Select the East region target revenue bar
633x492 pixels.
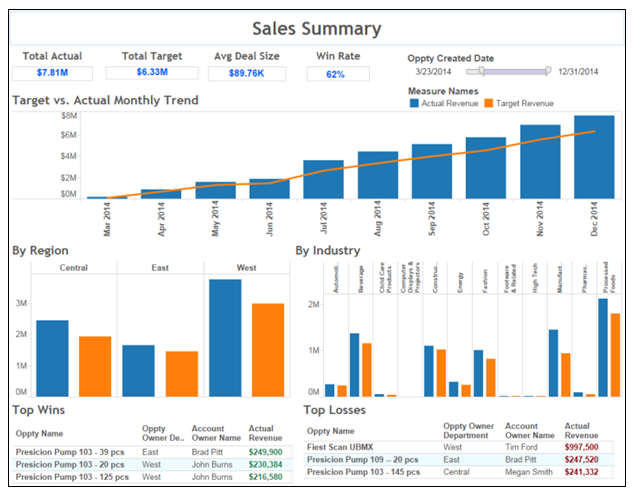[182, 374]
